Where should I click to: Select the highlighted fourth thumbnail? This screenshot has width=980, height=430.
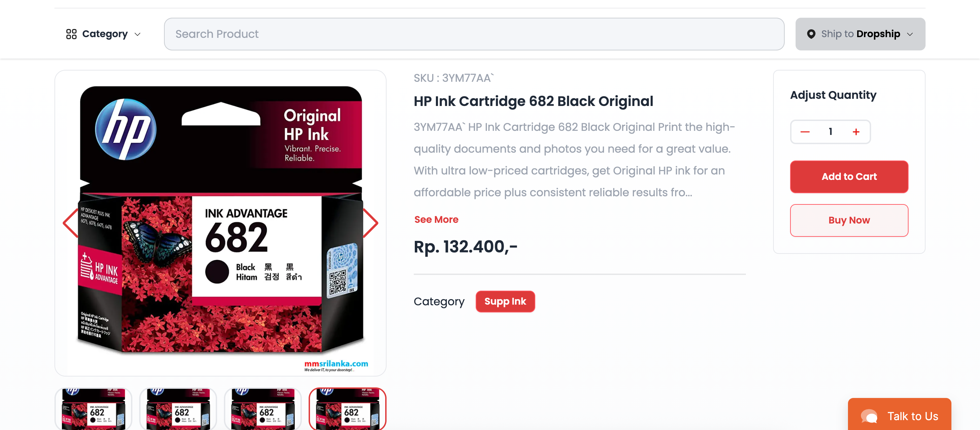(347, 409)
